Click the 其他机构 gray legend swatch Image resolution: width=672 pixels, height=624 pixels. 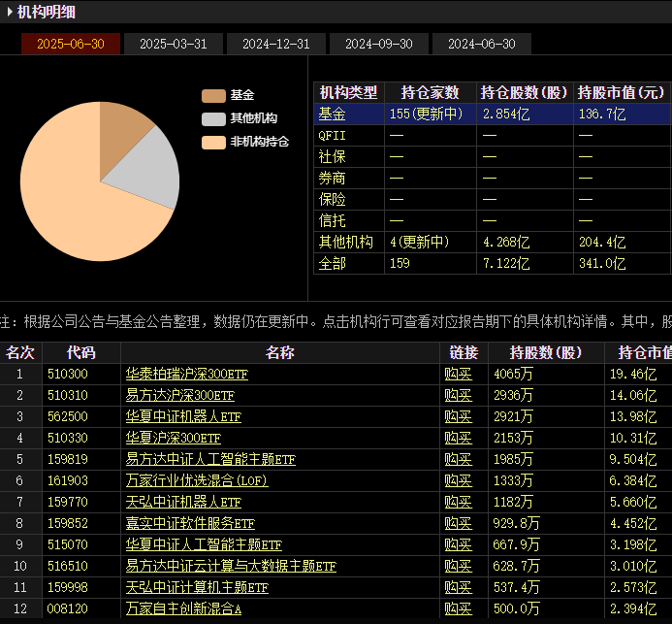pyautogui.click(x=212, y=118)
